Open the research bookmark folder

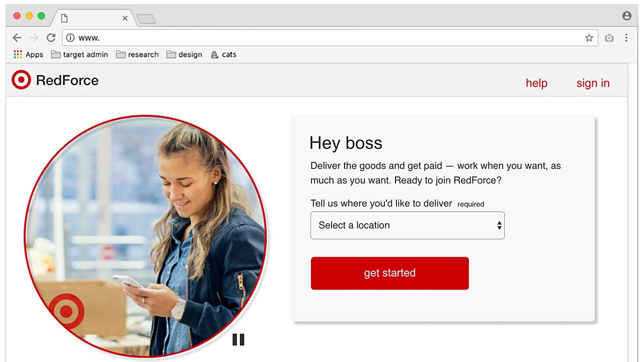point(137,54)
